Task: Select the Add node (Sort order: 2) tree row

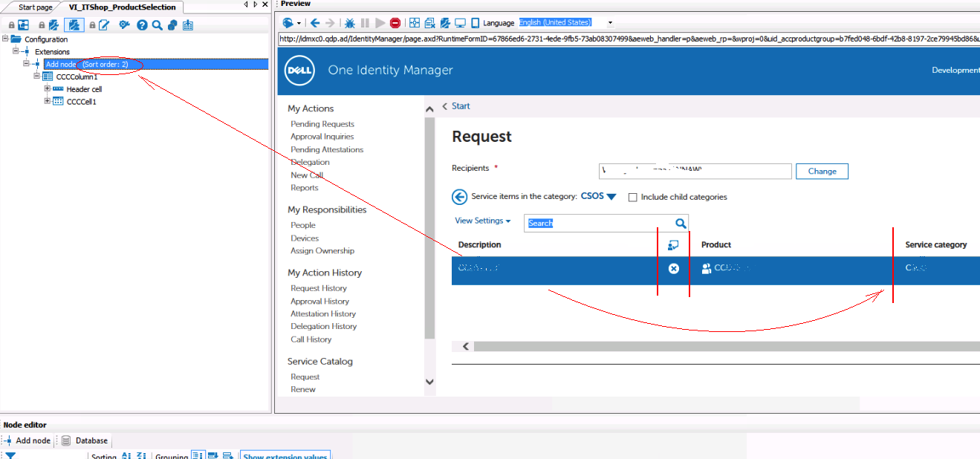Action: (155, 65)
